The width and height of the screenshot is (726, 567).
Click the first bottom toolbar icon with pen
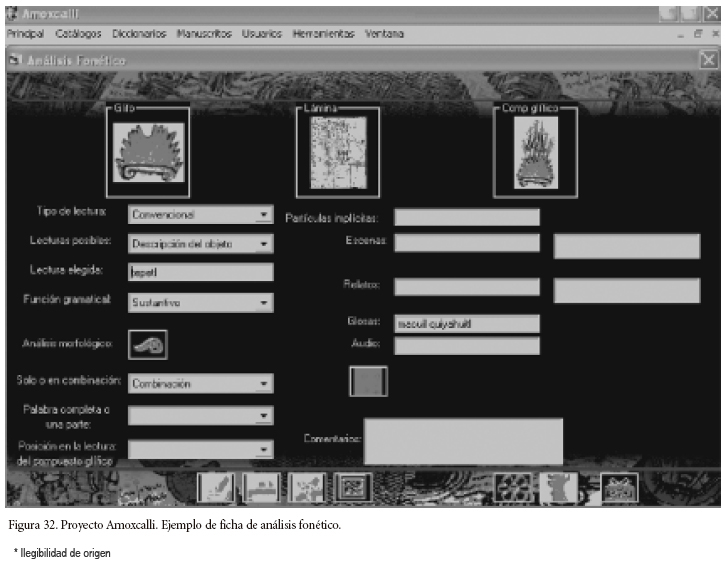(215, 487)
